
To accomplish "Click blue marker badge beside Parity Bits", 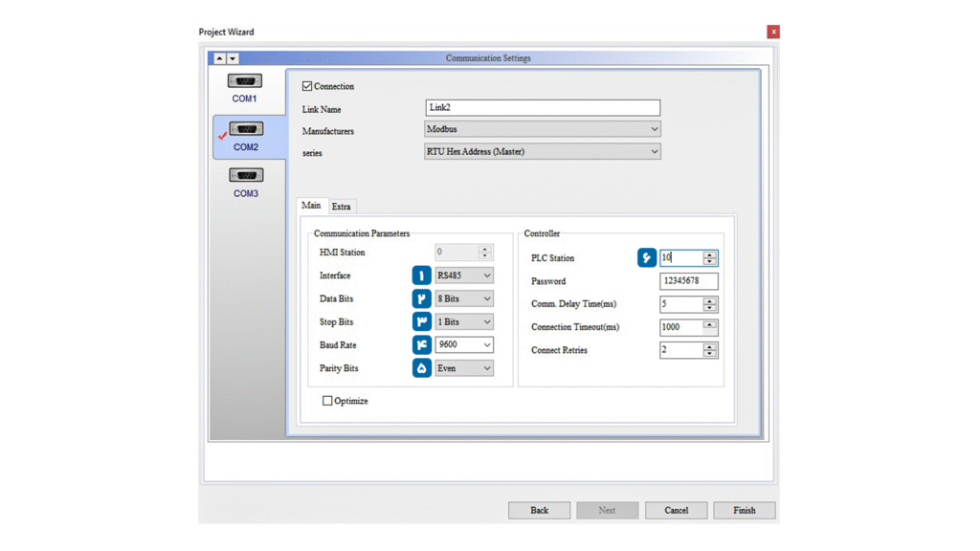I will (x=421, y=368).
